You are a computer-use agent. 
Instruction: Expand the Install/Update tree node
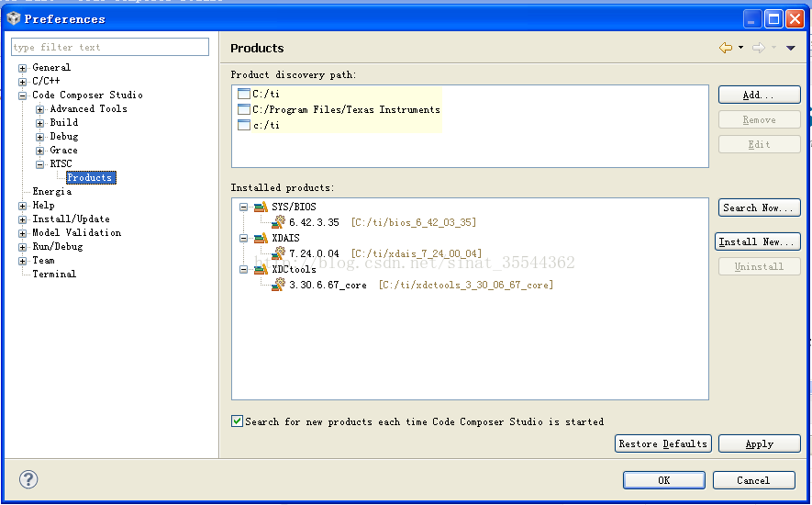point(22,219)
